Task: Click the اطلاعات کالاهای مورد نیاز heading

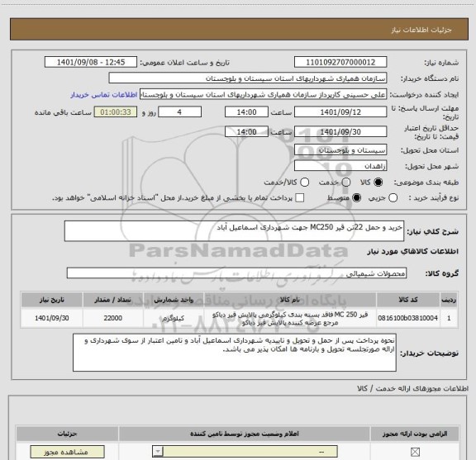Action: coord(412,252)
